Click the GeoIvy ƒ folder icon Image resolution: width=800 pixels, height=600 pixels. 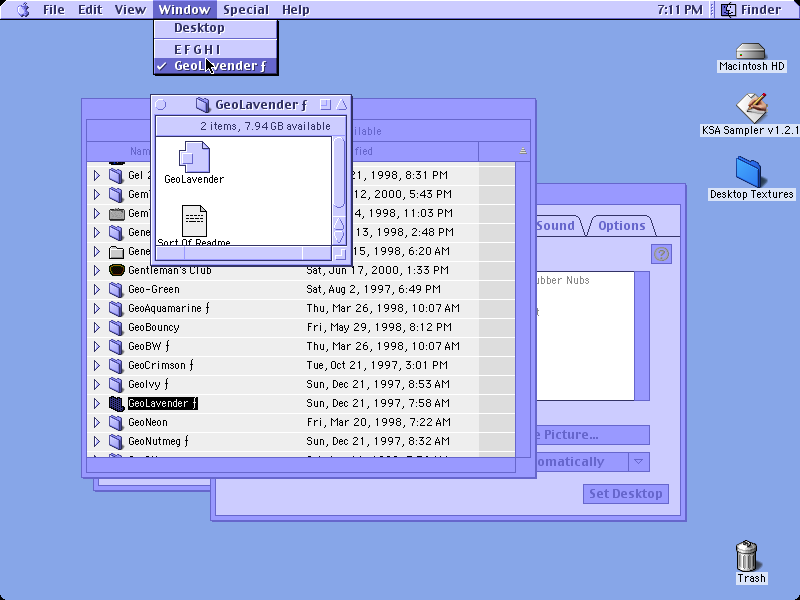[x=116, y=384]
